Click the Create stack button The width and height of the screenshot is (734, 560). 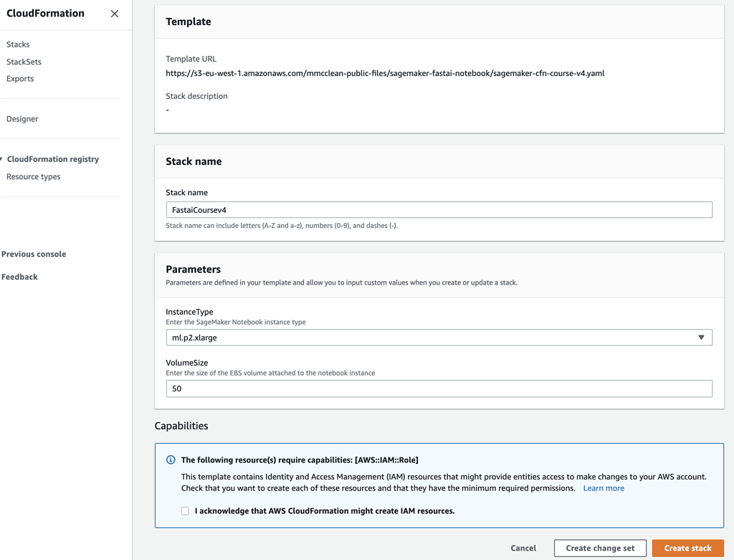point(687,547)
